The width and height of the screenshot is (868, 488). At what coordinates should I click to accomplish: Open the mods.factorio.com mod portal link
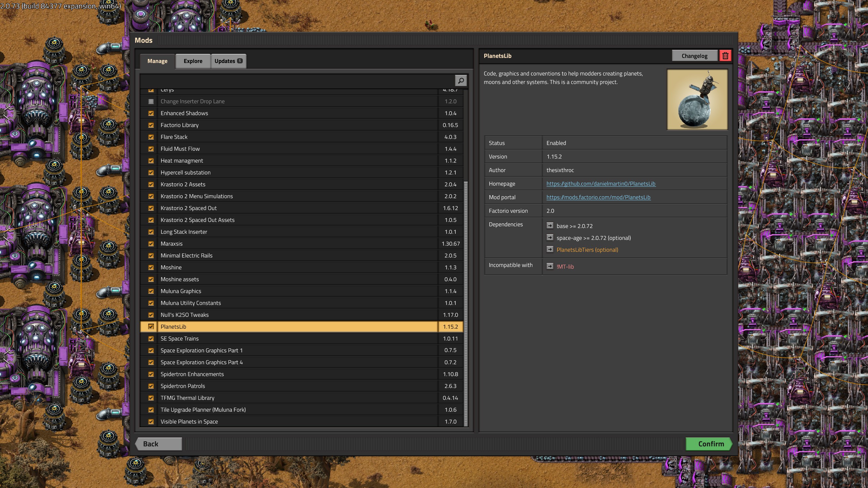point(598,197)
